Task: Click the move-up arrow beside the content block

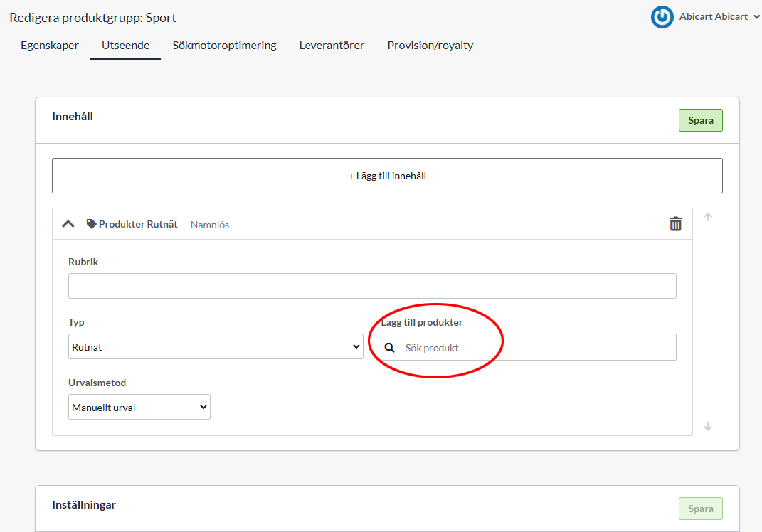Action: [708, 217]
